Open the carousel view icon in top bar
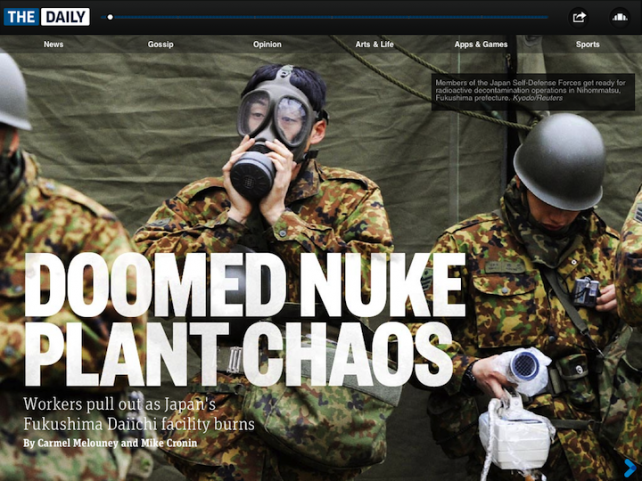642x481 pixels. 619,17
